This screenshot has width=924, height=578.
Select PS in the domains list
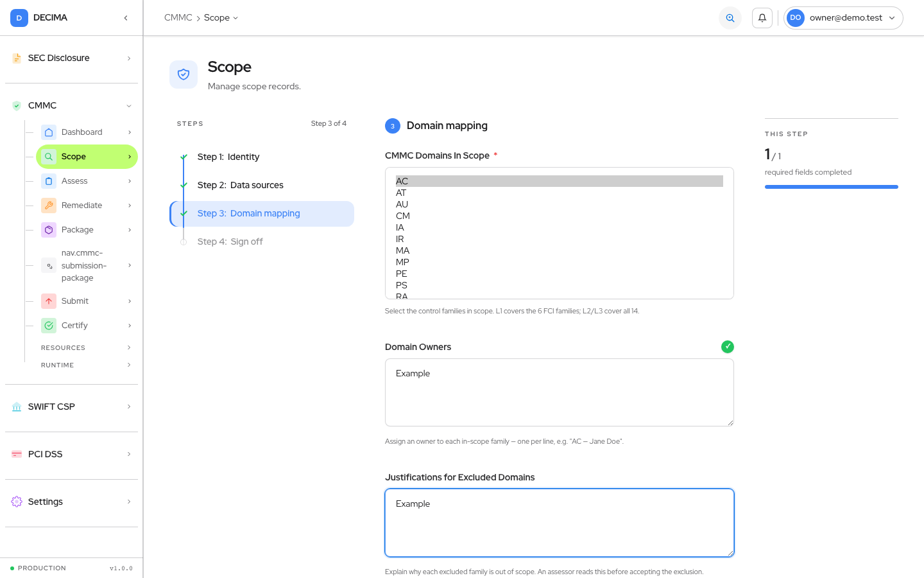click(560, 286)
